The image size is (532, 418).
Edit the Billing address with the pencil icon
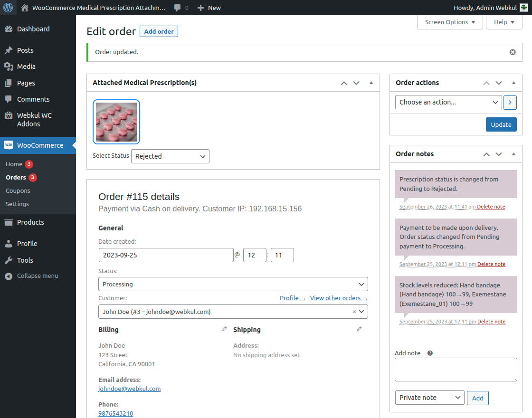224,328
